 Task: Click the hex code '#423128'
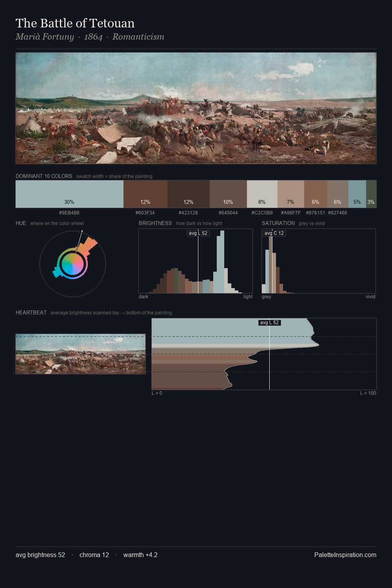click(188, 213)
